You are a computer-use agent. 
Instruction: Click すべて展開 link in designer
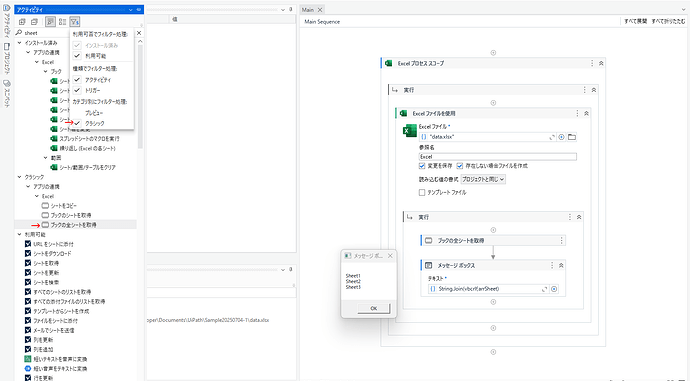[x=635, y=21]
